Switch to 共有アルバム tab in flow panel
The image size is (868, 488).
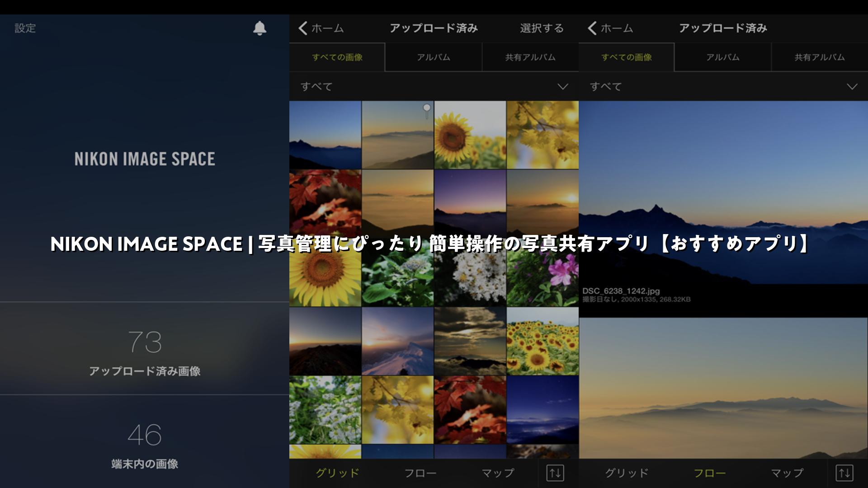coord(820,57)
